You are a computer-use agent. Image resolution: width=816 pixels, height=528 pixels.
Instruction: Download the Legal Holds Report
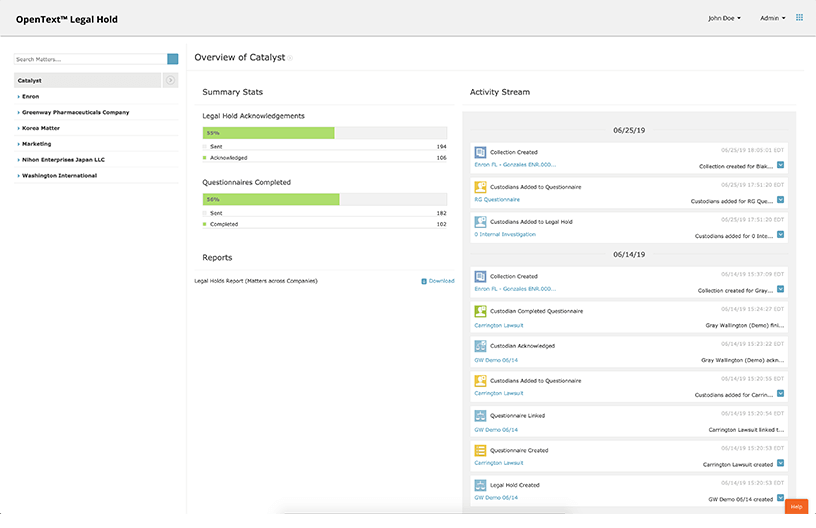coord(437,281)
